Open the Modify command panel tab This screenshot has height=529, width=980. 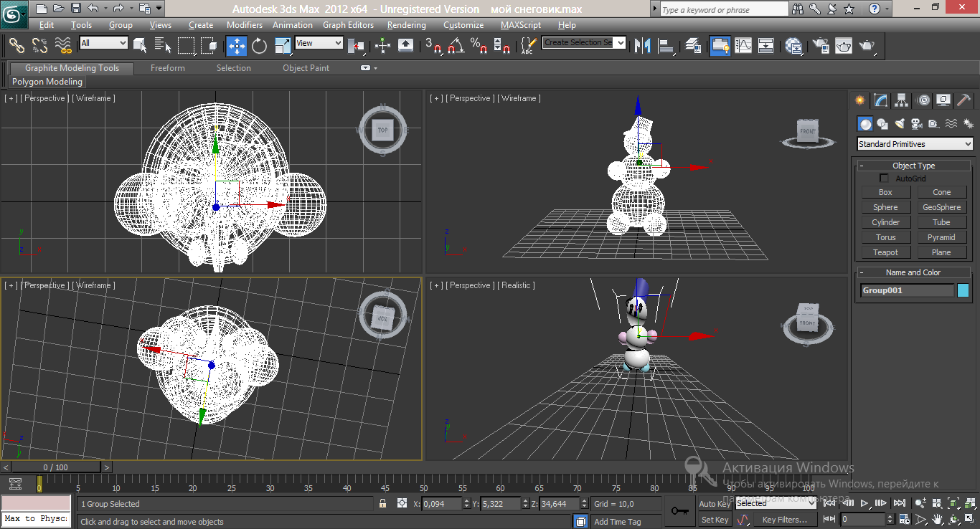(881, 100)
